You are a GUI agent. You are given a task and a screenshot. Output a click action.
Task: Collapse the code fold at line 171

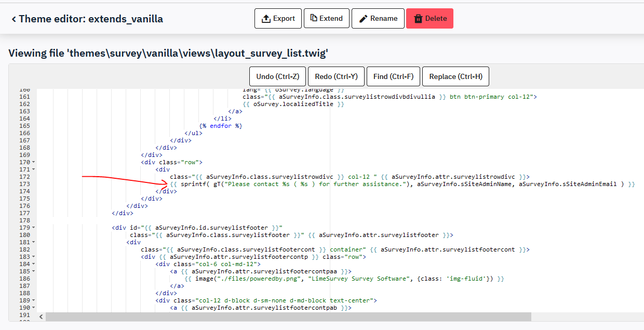33,169
